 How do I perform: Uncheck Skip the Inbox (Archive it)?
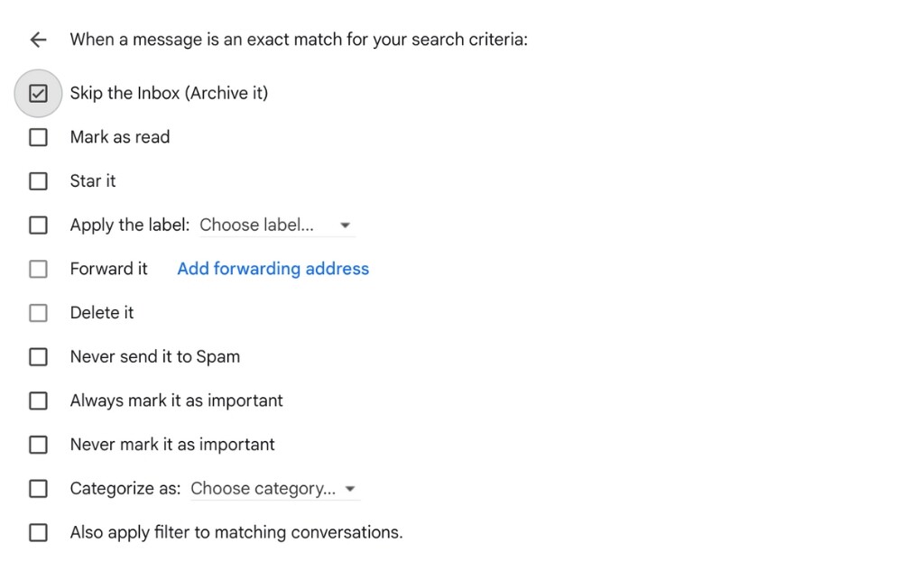point(38,93)
